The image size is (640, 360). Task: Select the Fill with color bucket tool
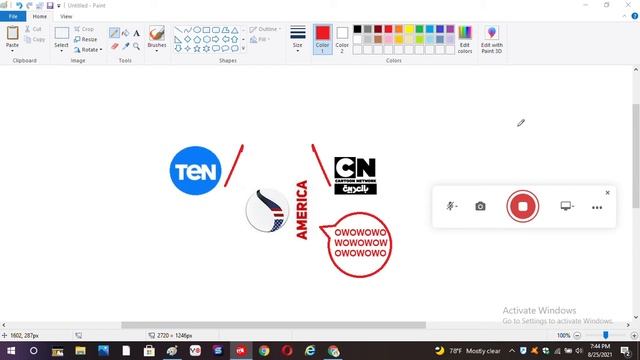[126, 33]
